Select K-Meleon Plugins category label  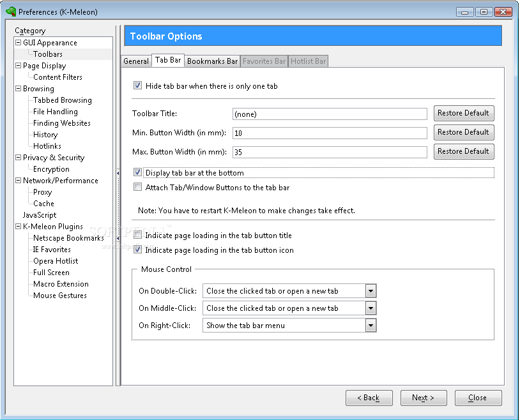53,227
